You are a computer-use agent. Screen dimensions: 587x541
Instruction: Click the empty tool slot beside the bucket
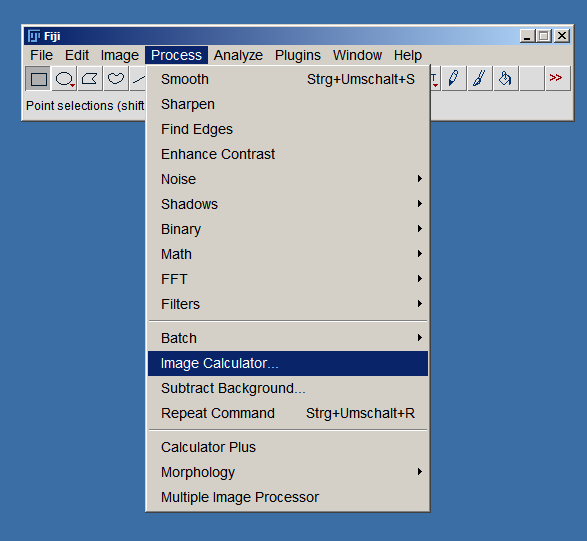(532, 79)
